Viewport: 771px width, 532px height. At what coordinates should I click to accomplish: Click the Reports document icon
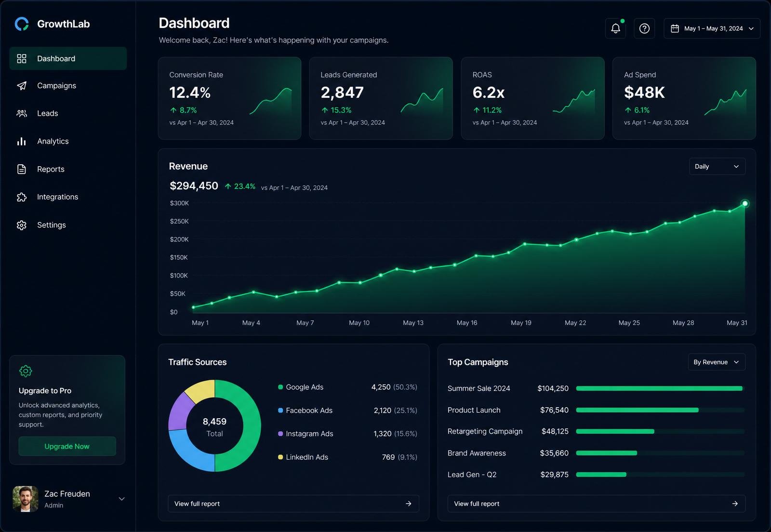coord(22,169)
